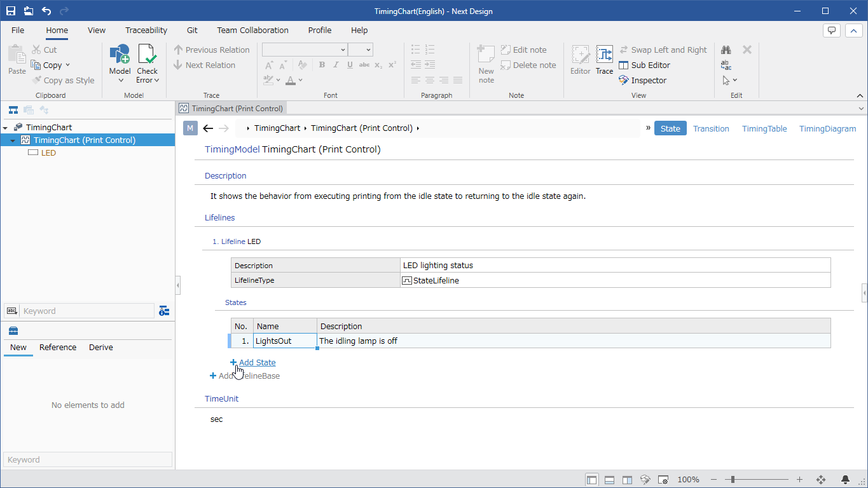Select the State view button
Image resolution: width=868 pixels, height=488 pixels.
(x=670, y=128)
